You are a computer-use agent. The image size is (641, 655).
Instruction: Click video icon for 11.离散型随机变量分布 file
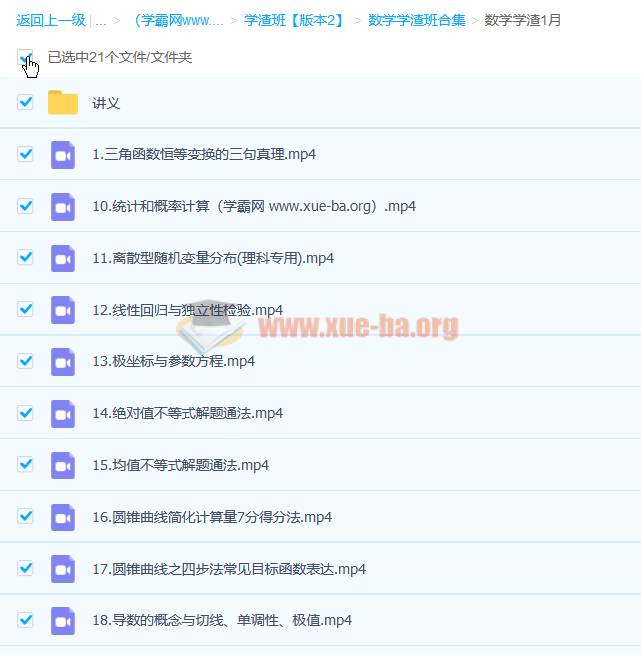(x=63, y=259)
